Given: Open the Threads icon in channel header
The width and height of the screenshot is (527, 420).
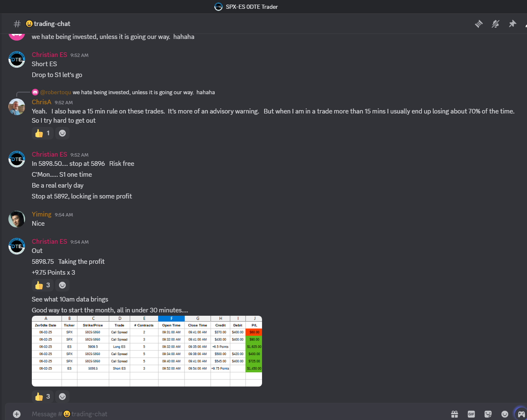Looking at the screenshot, I should (x=479, y=24).
